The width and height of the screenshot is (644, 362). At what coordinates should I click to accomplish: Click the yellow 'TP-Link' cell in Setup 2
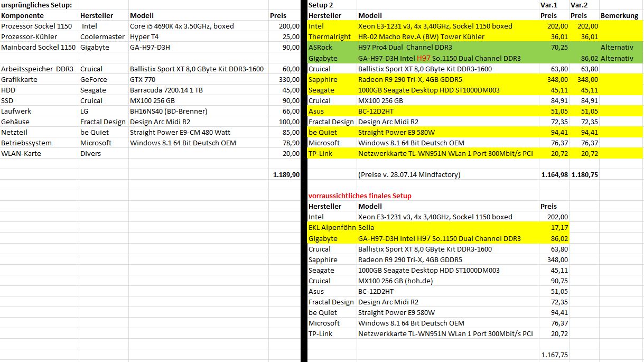(x=332, y=153)
